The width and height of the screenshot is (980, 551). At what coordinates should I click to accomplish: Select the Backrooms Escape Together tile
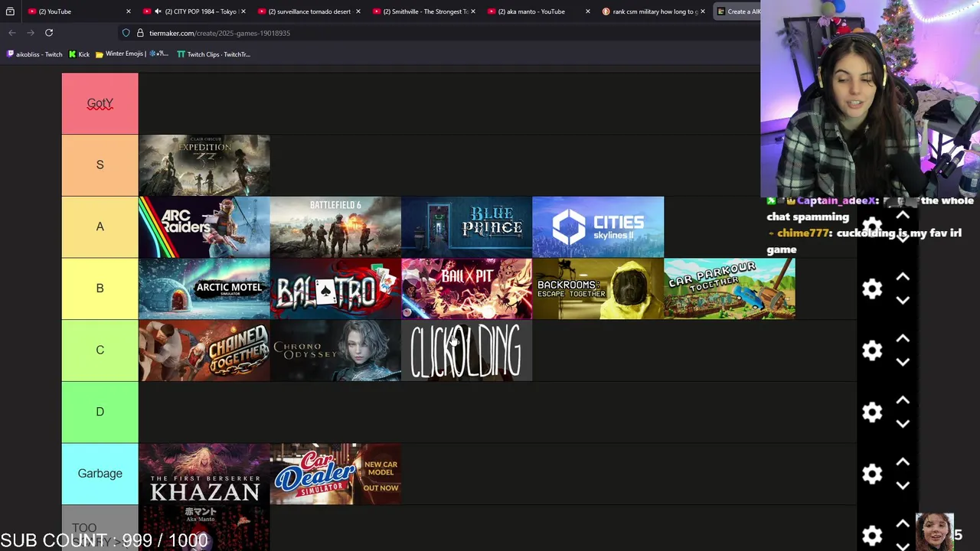point(598,289)
